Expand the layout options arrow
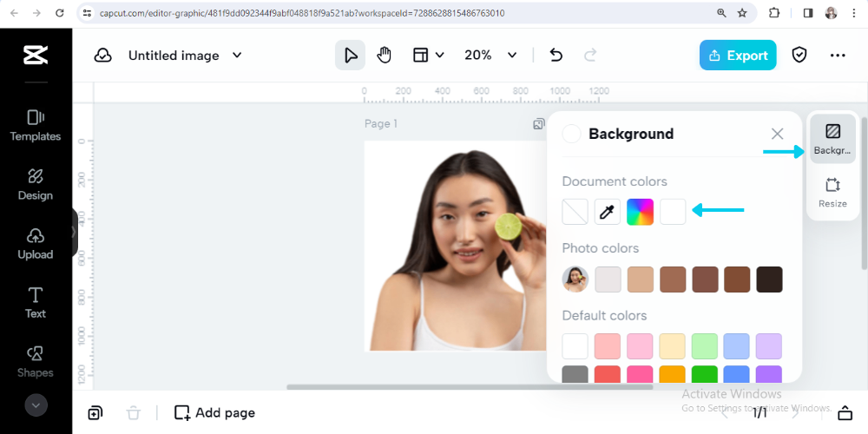868x434 pixels. pyautogui.click(x=439, y=55)
